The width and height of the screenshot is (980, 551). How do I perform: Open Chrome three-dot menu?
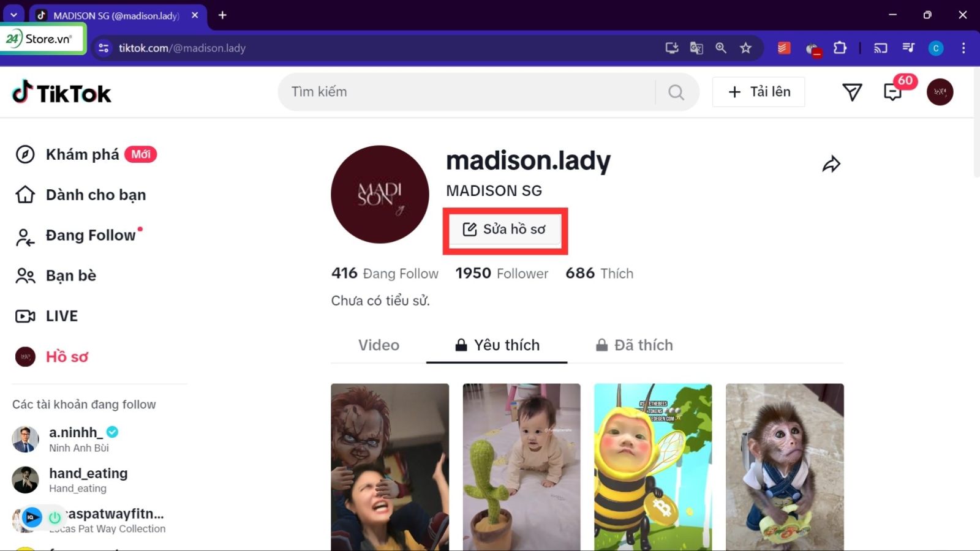point(963,48)
